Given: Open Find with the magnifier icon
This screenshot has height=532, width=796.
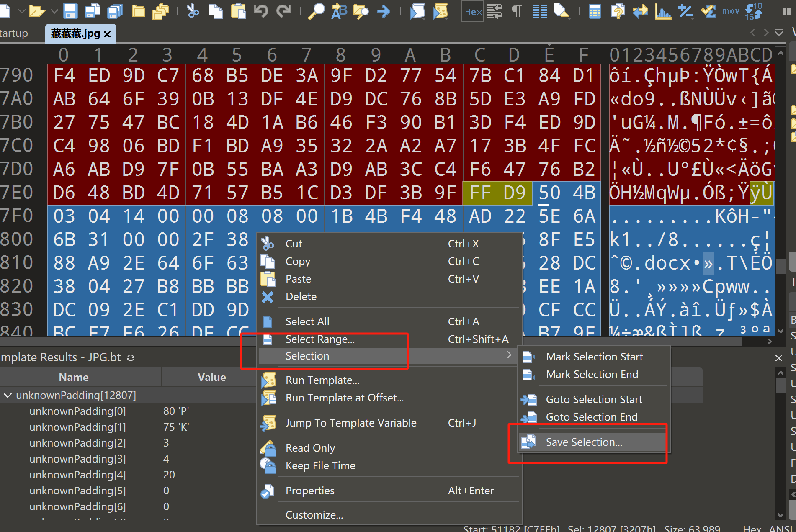Looking at the screenshot, I should pyautogui.click(x=316, y=11).
